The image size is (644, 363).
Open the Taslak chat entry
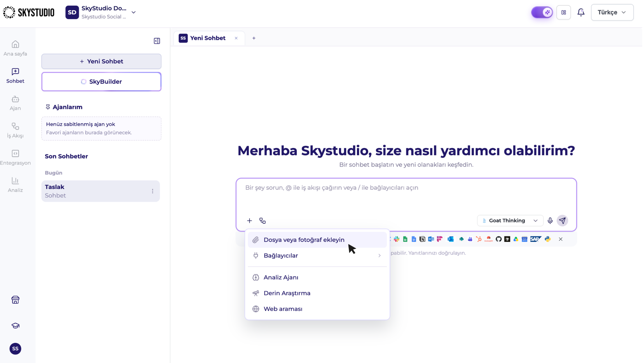tap(101, 191)
